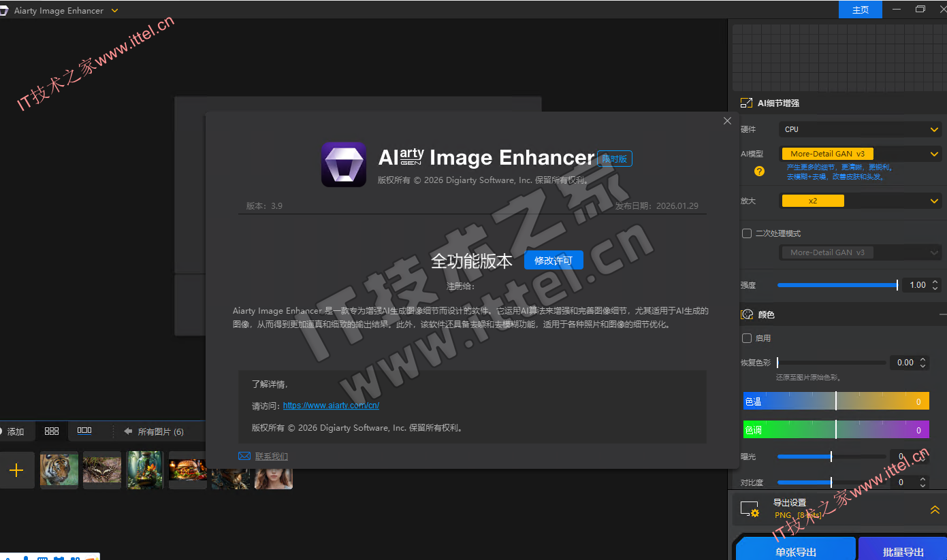Screen dimensions: 947x560
Task: Expand the 导出设置 panel with double chevron
Action: coord(935,510)
